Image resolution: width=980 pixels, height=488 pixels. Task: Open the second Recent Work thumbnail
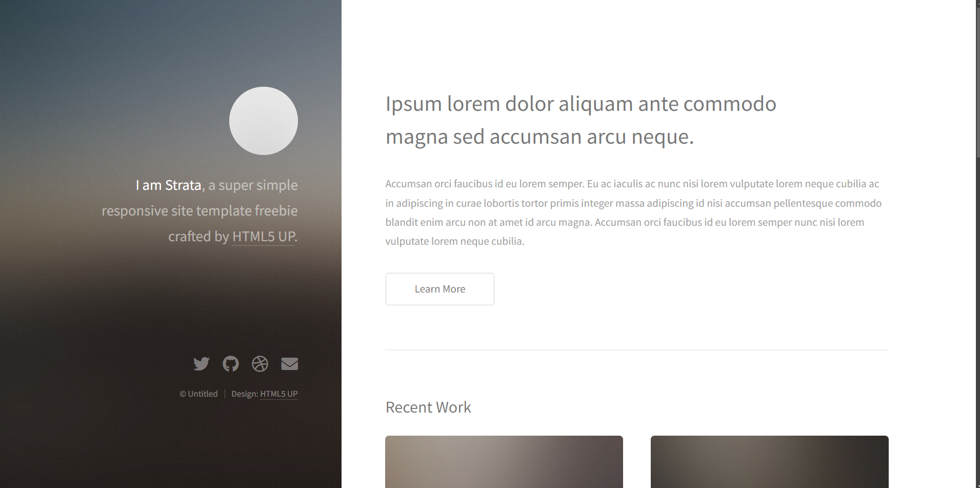pyautogui.click(x=769, y=462)
